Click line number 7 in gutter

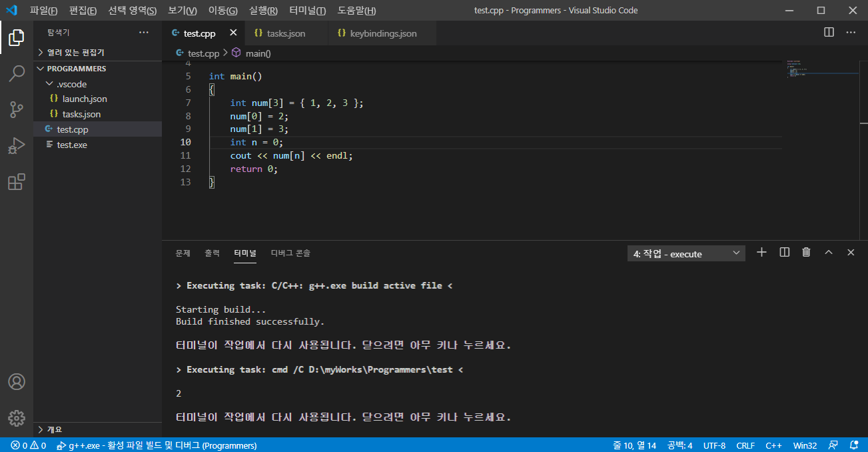(x=188, y=103)
